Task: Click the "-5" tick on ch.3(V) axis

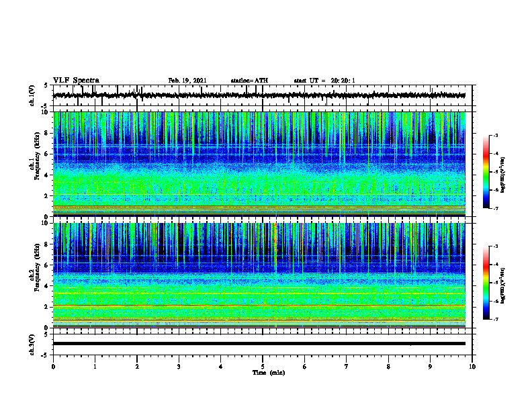Action: (45, 355)
